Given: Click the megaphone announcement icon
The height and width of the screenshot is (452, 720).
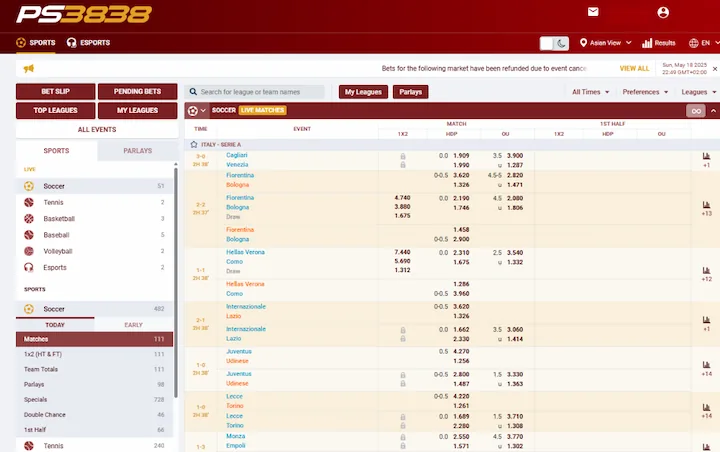Looking at the screenshot, I should click(x=28, y=68).
